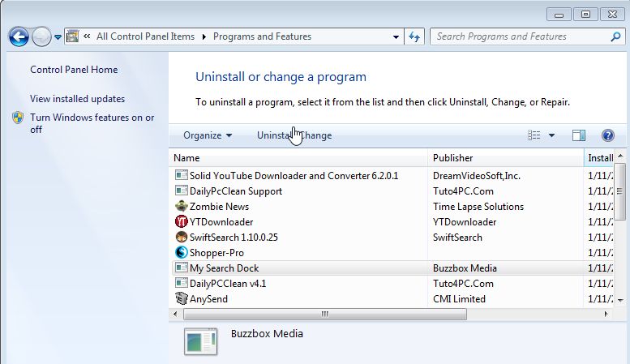Select My Search Dock entry
Viewport: 630px width, 364px height.
pos(225,268)
